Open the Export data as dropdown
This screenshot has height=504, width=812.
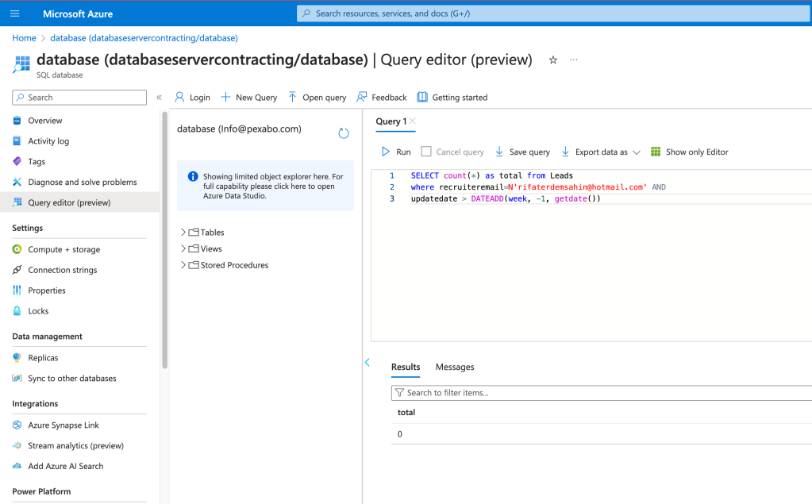click(x=601, y=152)
